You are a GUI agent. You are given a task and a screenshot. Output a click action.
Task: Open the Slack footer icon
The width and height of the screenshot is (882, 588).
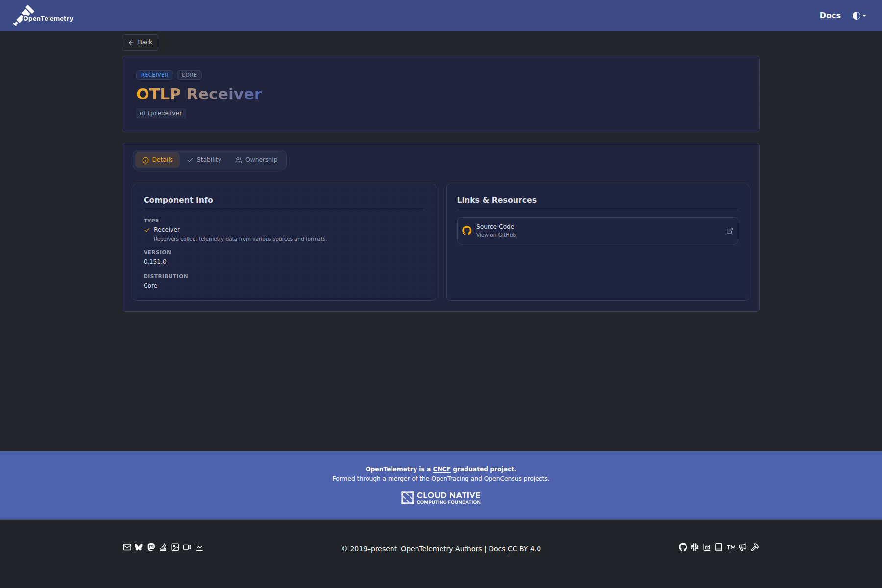[695, 547]
